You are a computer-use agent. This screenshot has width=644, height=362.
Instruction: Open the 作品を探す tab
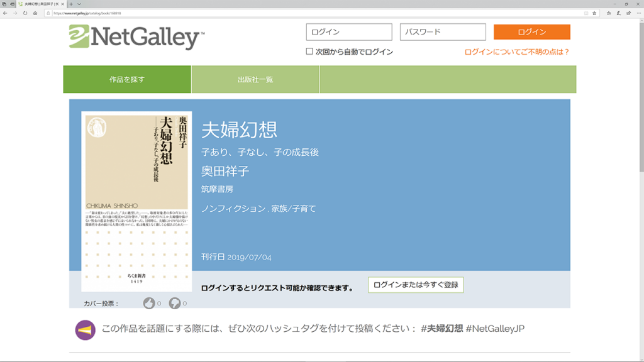(127, 79)
